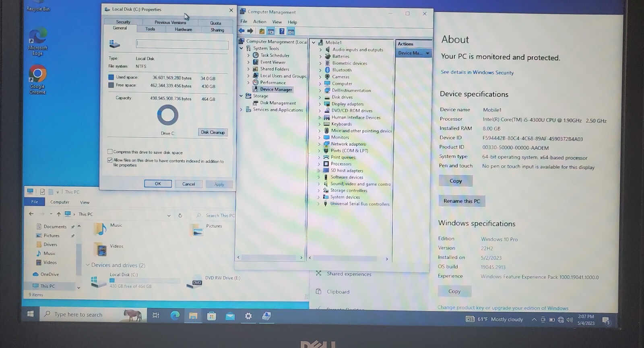Open the Google Chrome desktop shortcut
The width and height of the screenshot is (644, 348).
[37, 80]
